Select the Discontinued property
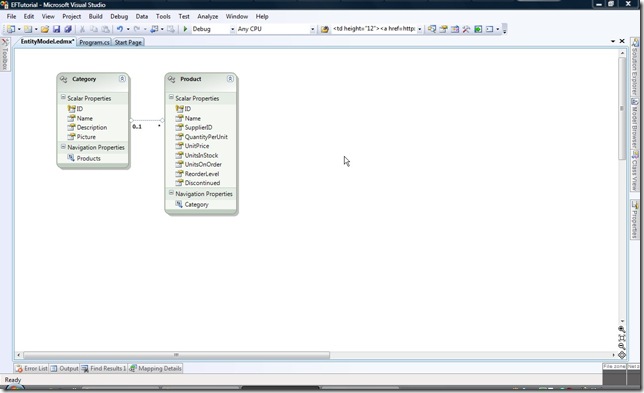Viewport: 644px width, 393px height. tap(202, 183)
